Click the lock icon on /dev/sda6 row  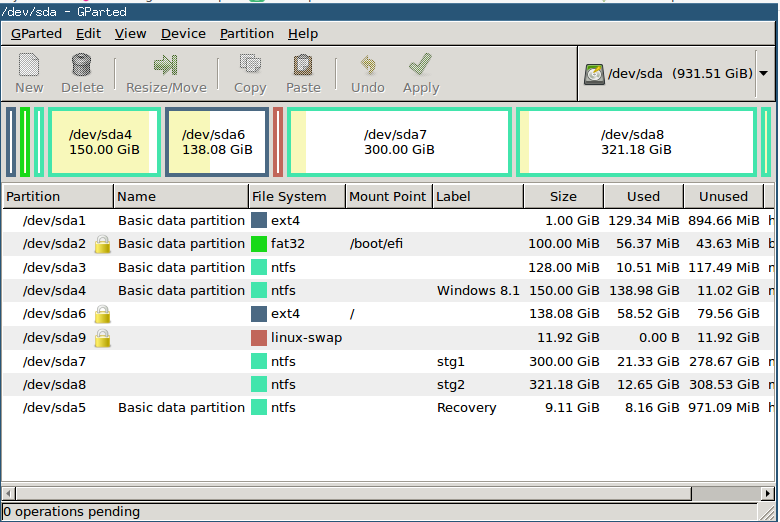point(102,314)
